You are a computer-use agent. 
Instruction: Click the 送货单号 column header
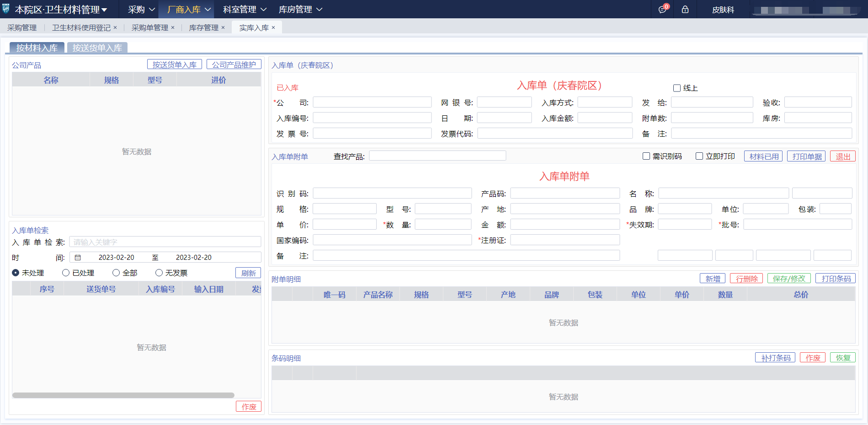coord(101,289)
